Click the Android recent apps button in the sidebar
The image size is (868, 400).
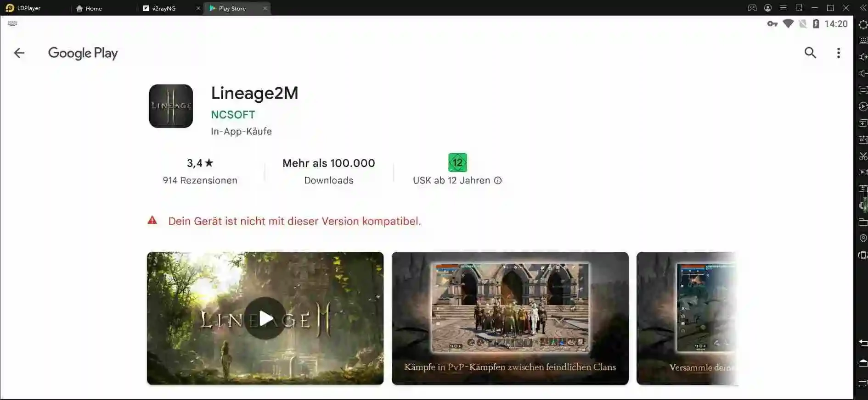[863, 383]
